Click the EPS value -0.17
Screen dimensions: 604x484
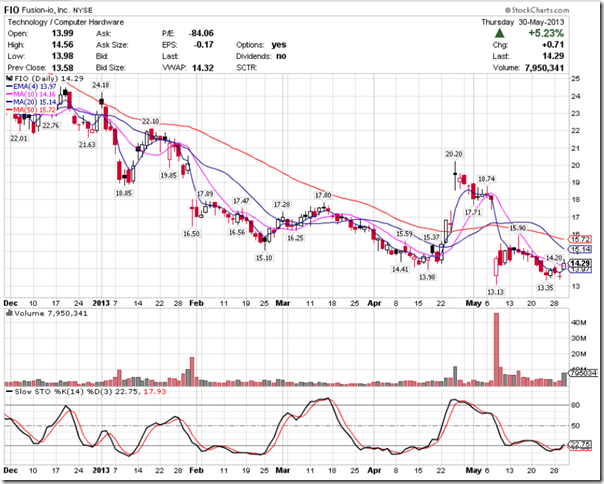pyautogui.click(x=203, y=45)
